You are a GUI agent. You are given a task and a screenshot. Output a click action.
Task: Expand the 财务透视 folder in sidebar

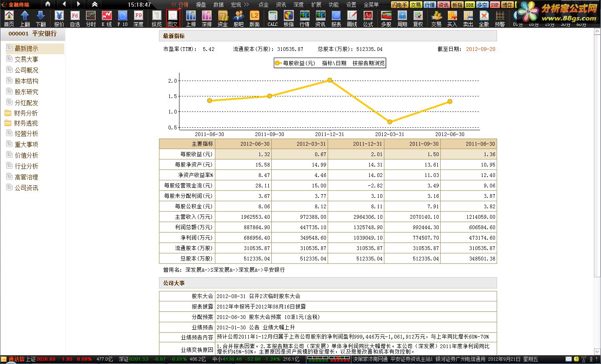click(21, 123)
